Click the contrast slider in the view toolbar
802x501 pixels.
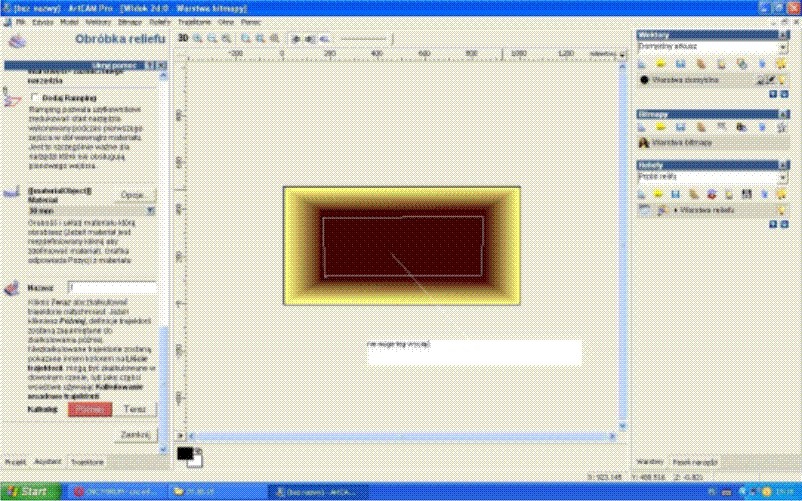point(366,39)
